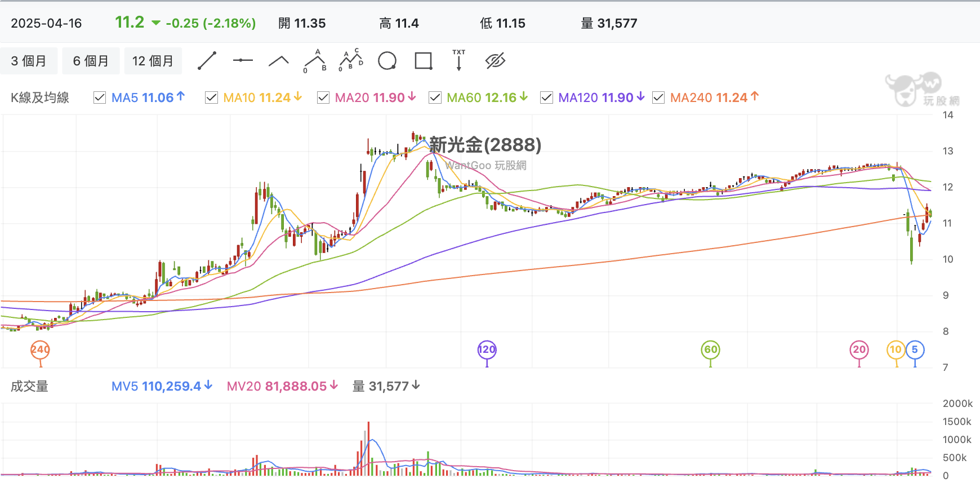Click the MA10 11.24 label
The height and width of the screenshot is (487, 980).
tap(262, 98)
